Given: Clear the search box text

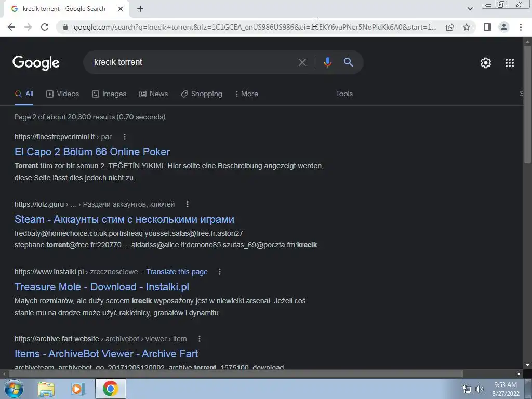Looking at the screenshot, I should [x=302, y=62].
